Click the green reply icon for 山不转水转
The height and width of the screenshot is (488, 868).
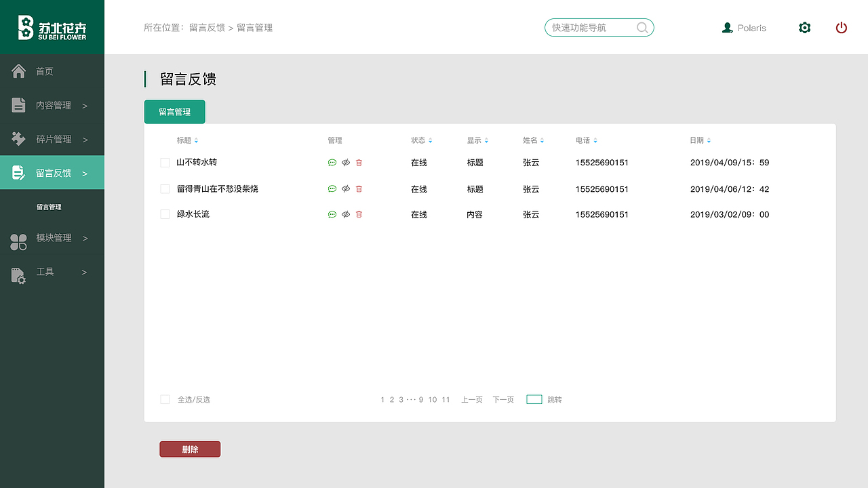pos(332,163)
